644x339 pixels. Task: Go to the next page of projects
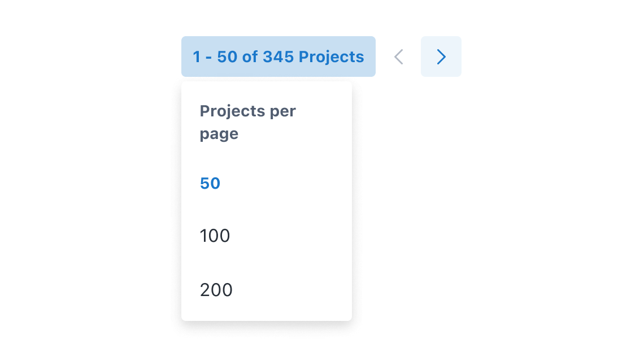click(x=441, y=56)
